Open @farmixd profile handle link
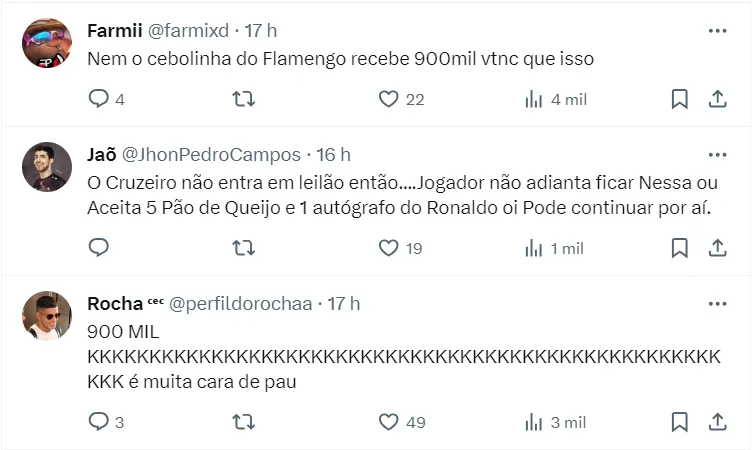 (x=182, y=31)
